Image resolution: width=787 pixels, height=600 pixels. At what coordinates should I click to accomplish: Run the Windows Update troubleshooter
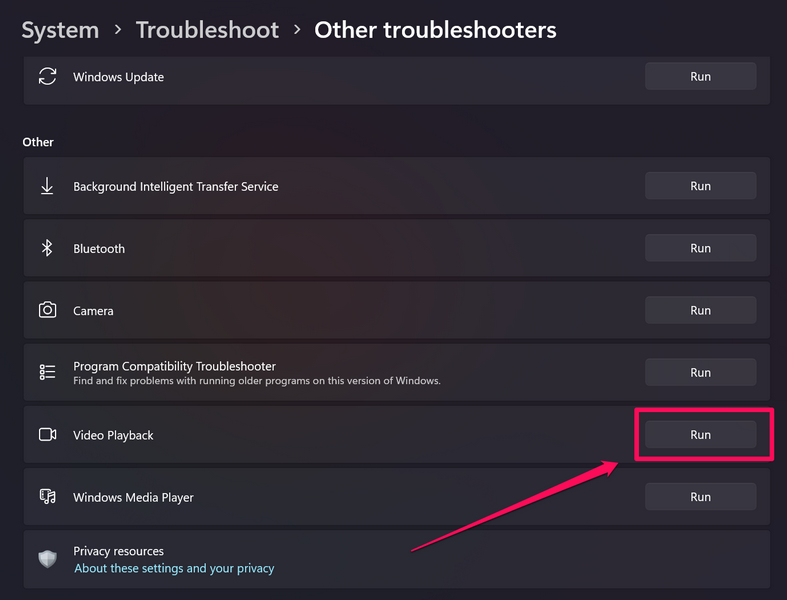[x=700, y=77]
